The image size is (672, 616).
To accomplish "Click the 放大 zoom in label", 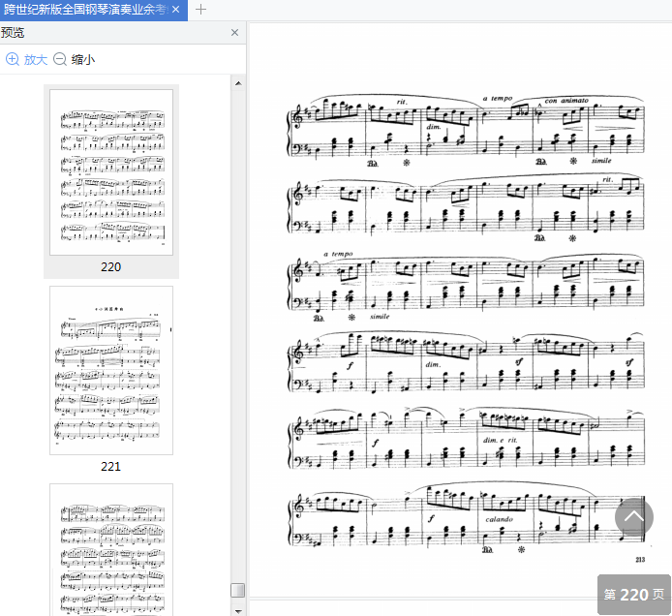I will coord(35,60).
